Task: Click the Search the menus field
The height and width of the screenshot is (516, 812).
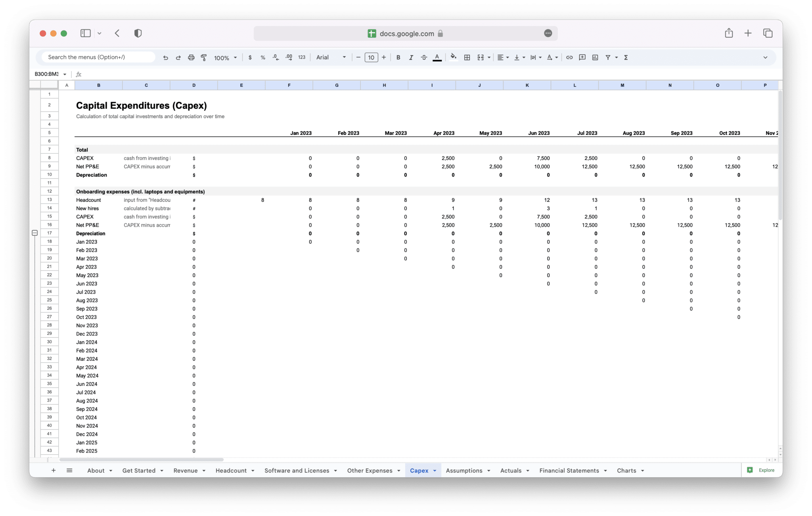Action: [98, 57]
